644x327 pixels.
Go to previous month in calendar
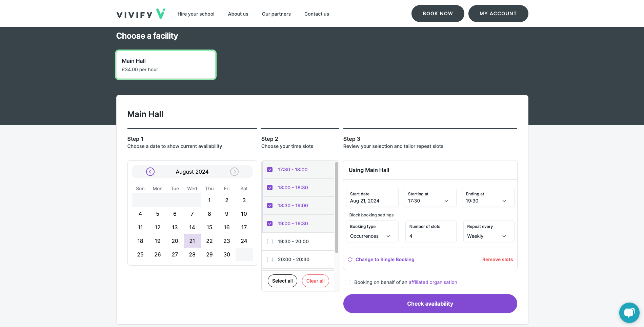(150, 172)
